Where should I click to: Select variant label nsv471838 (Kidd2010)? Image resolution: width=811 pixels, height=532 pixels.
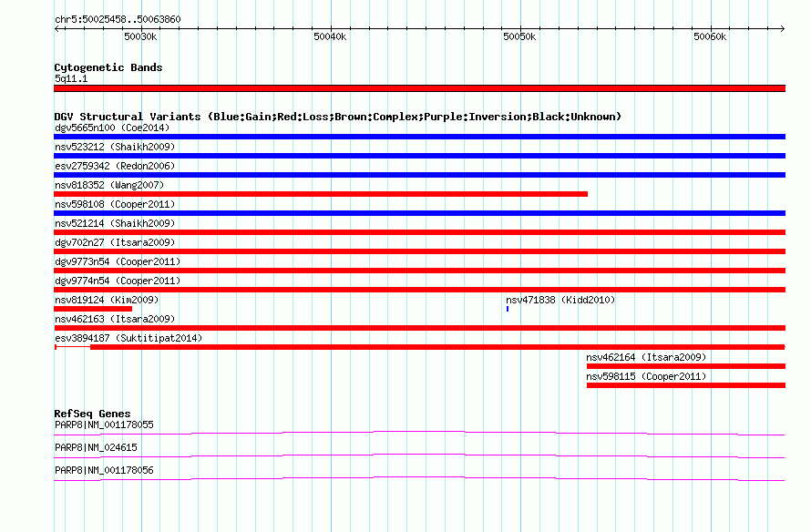pyautogui.click(x=560, y=300)
